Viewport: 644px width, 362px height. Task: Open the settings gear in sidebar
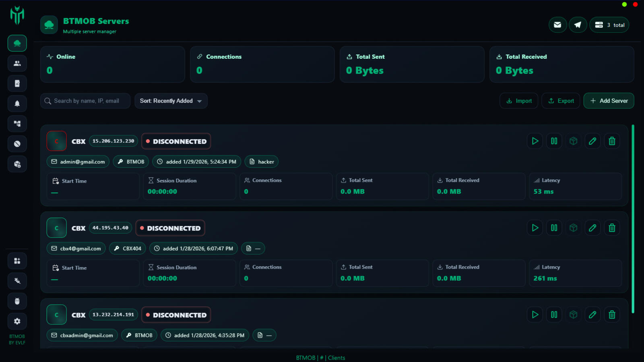(17, 321)
